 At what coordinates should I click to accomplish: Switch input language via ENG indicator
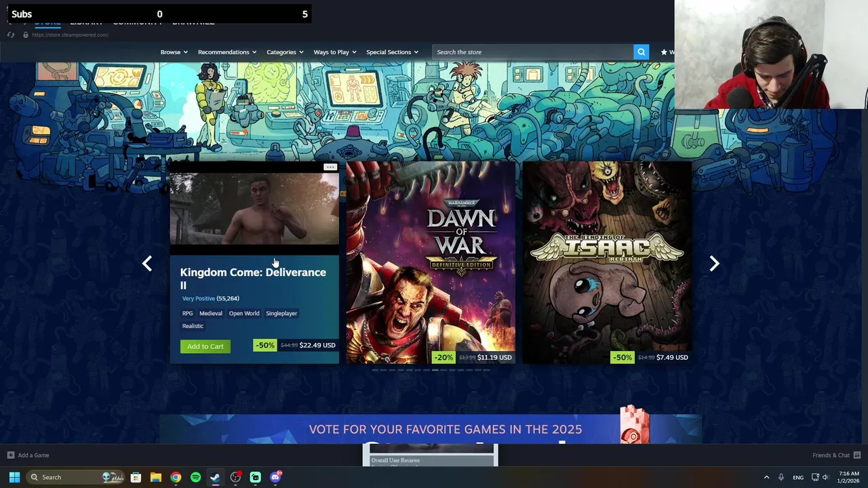coord(798,477)
